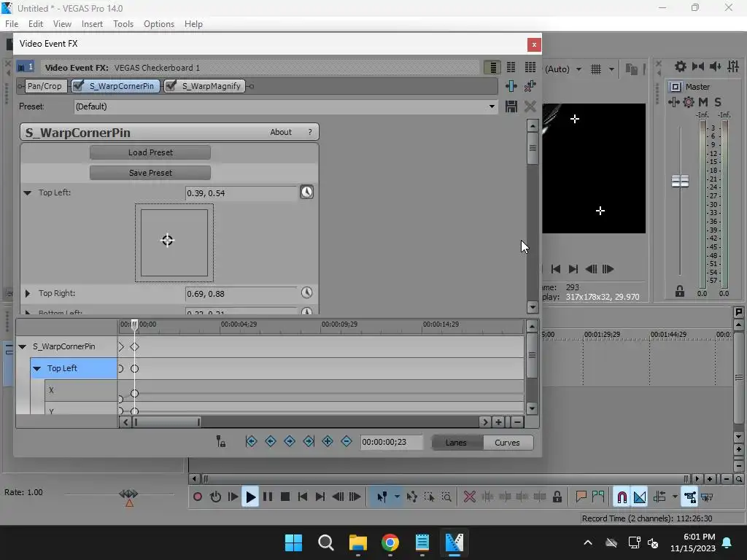Click the Load Preset button

click(x=150, y=152)
